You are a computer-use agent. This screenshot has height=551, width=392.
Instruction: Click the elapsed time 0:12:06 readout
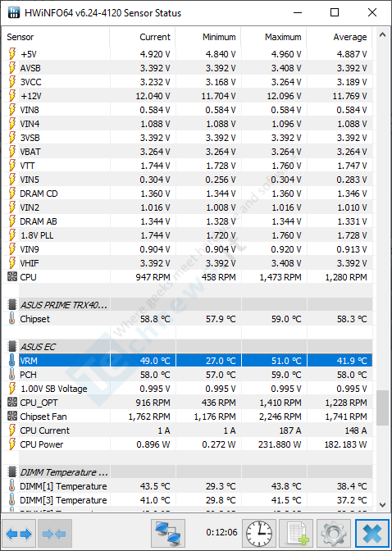(x=221, y=532)
